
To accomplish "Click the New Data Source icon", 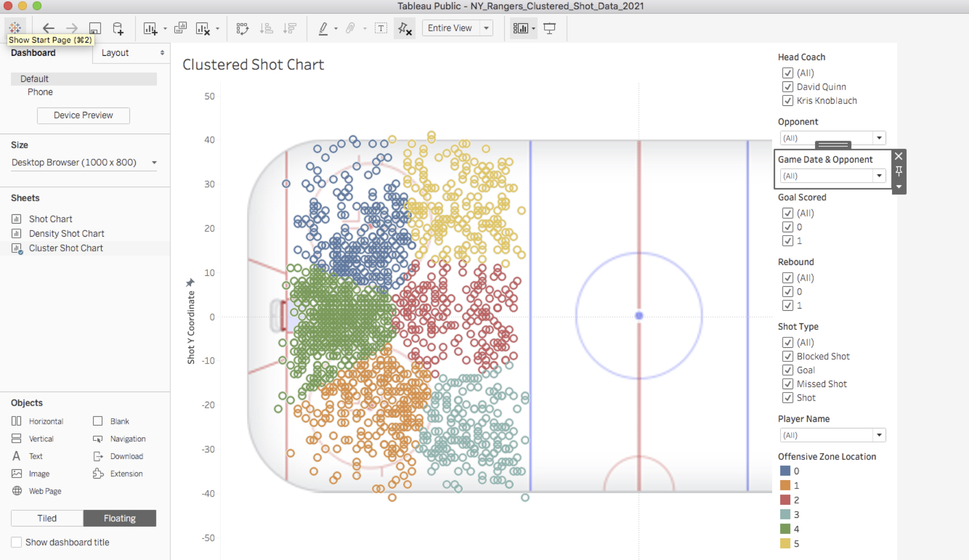I will point(118,28).
